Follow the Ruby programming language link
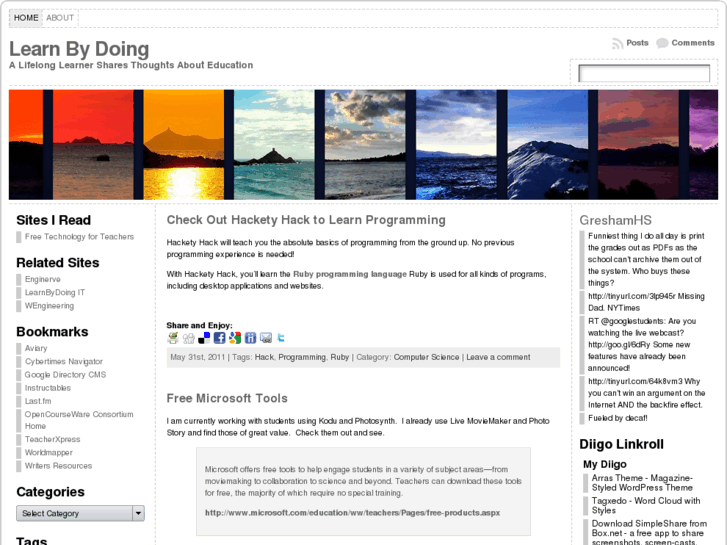Screen dimensions: 727x545 (350, 274)
